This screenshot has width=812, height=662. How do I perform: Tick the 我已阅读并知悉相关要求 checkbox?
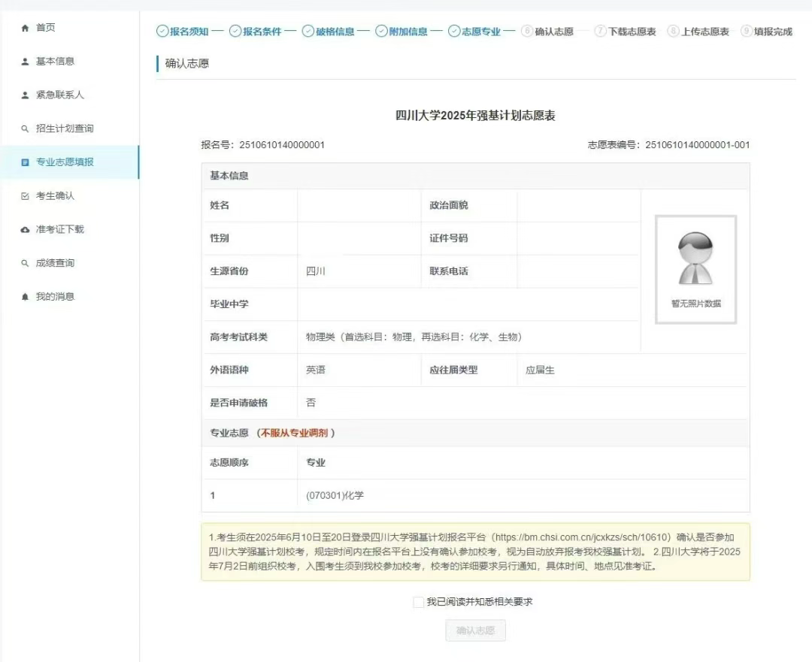(419, 602)
